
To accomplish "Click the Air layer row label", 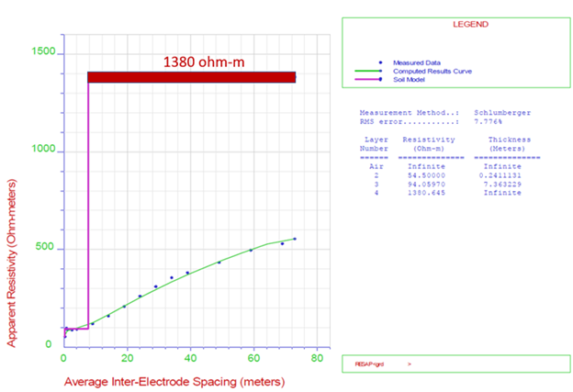I will click(x=376, y=166).
